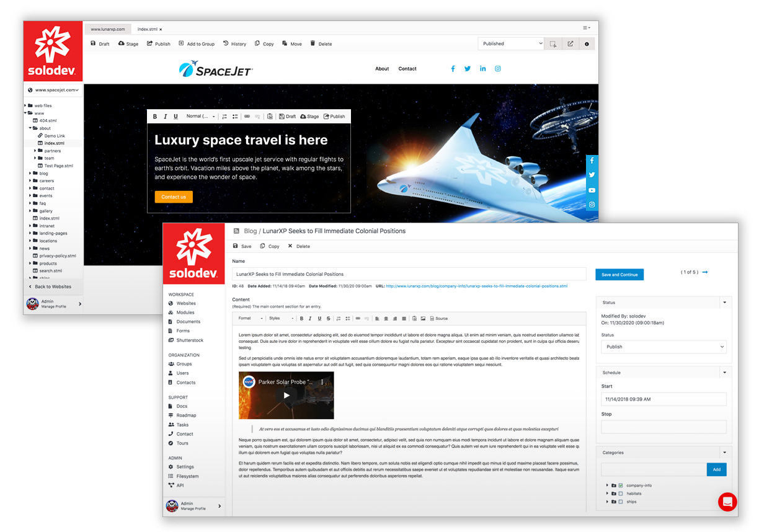Open the red chat widget

click(727, 502)
